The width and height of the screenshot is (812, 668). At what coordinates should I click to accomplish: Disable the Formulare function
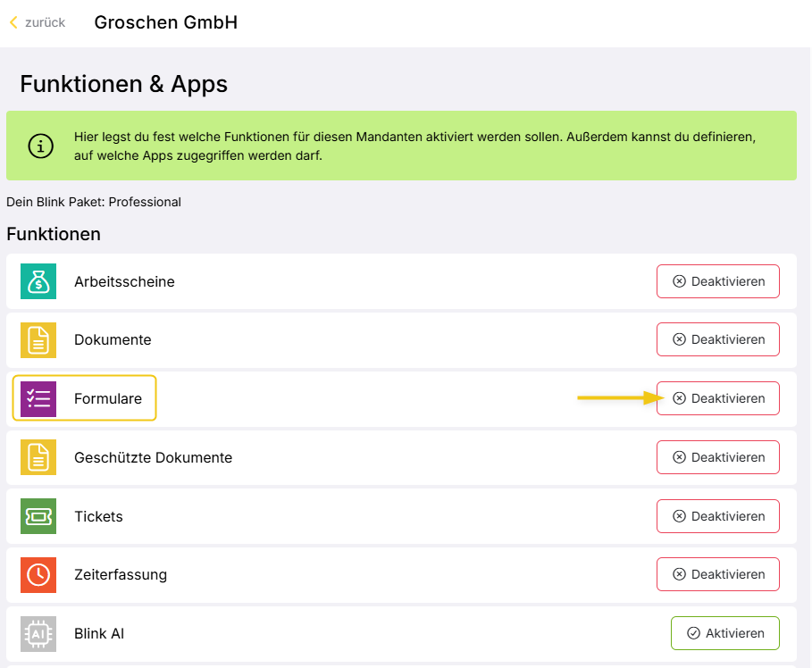(717, 398)
